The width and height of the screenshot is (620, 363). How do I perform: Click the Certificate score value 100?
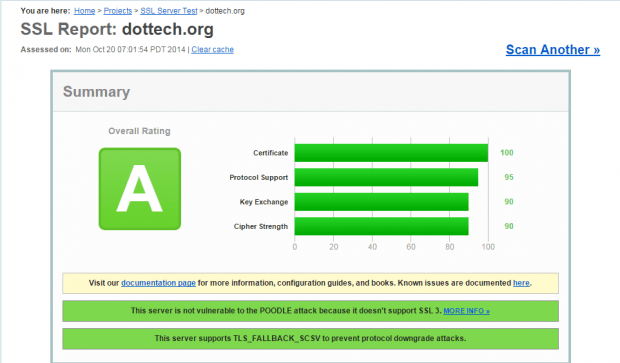coord(507,153)
